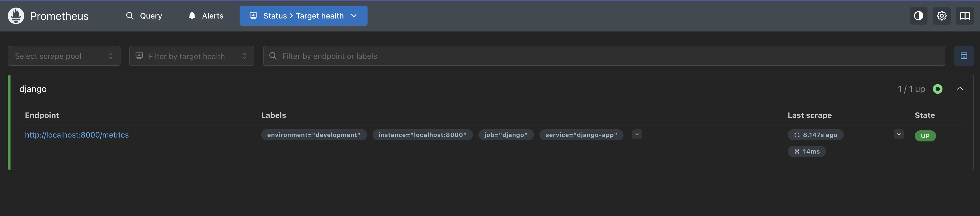980x216 pixels.
Task: Click the 8.147s ago last scrape badge
Action: [815, 135]
